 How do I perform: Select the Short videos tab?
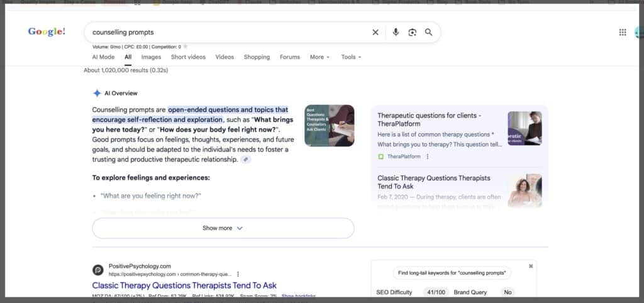point(188,57)
